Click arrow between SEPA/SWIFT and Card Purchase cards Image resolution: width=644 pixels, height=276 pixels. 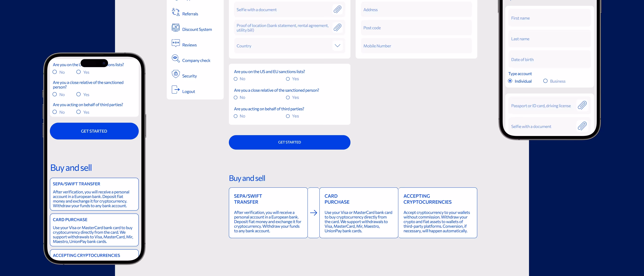(313, 213)
